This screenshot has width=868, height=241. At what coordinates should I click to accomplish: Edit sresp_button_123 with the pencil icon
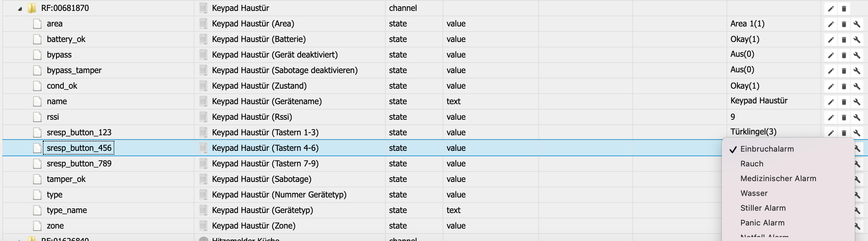pos(831,133)
